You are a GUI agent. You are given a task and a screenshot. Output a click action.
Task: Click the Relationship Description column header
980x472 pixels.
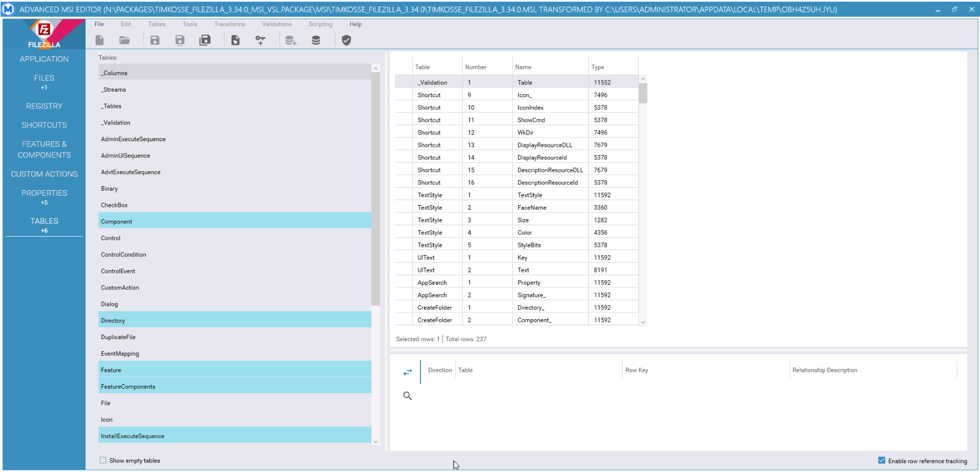coord(873,370)
